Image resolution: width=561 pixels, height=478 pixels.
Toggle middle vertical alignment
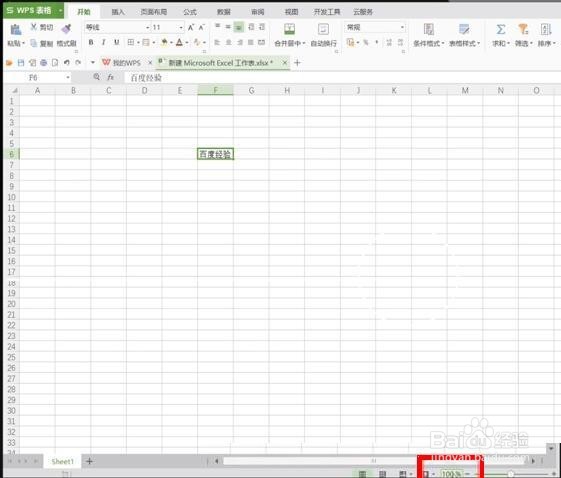[228, 26]
